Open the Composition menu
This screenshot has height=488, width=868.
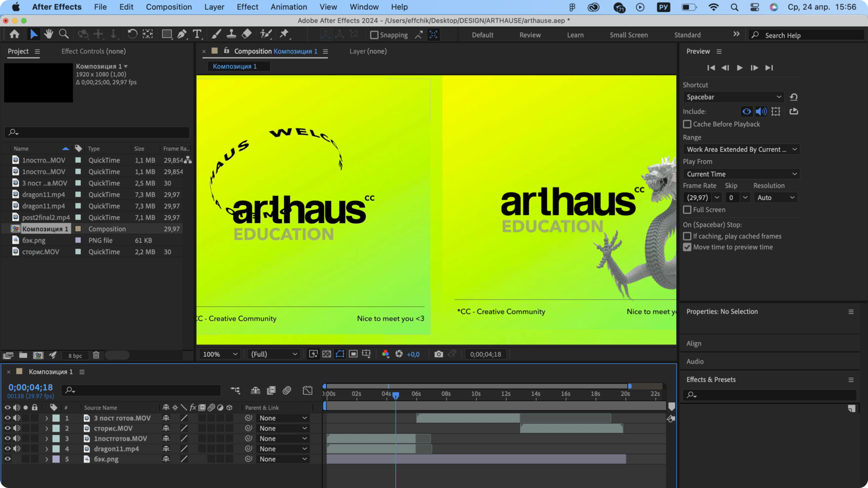168,7
